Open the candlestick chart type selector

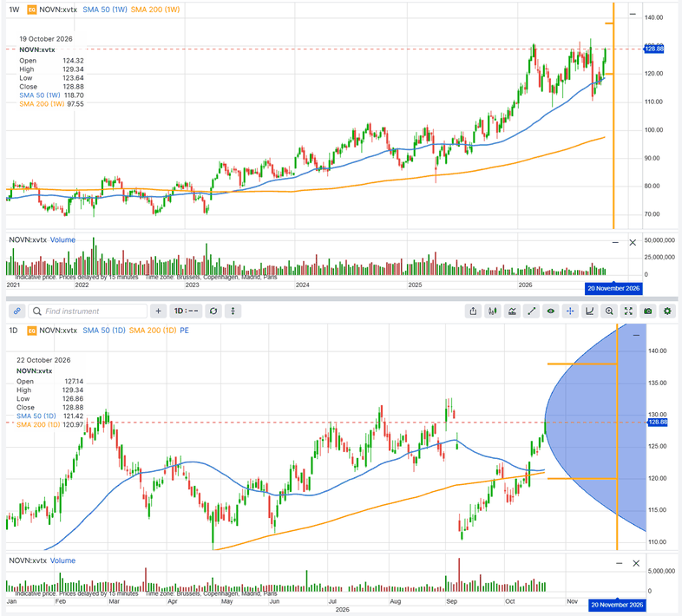tap(492, 311)
